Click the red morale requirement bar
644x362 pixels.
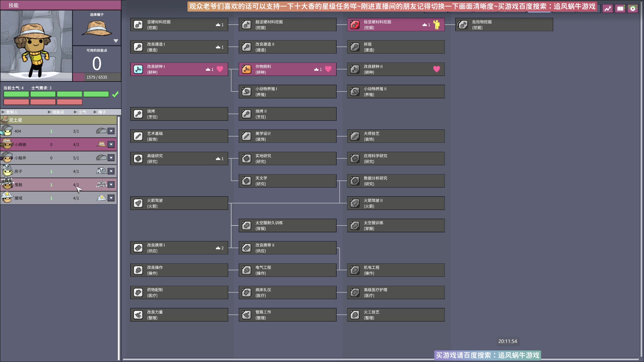43,102
